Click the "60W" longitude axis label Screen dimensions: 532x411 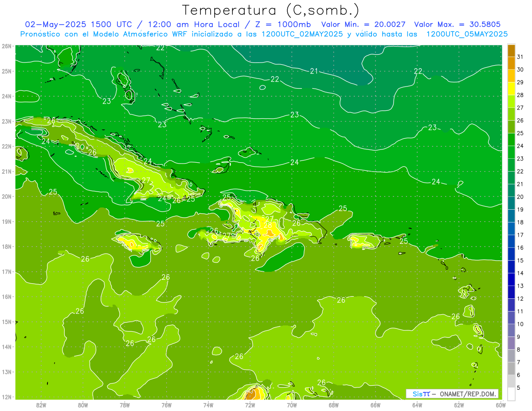tap(501, 404)
